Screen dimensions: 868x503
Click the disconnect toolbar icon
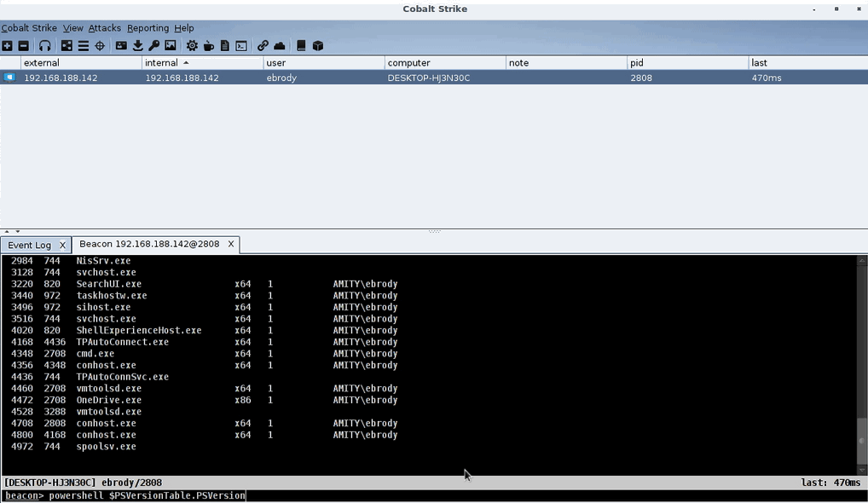(22, 45)
